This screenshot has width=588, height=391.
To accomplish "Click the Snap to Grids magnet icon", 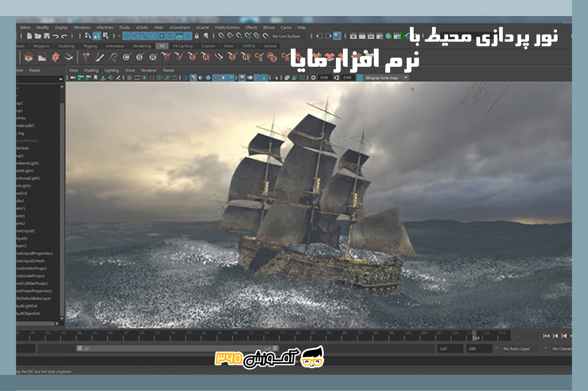I will (x=221, y=36).
